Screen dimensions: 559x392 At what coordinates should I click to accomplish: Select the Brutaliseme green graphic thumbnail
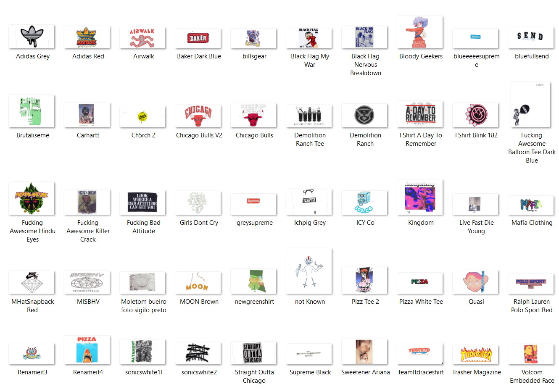coord(32,111)
